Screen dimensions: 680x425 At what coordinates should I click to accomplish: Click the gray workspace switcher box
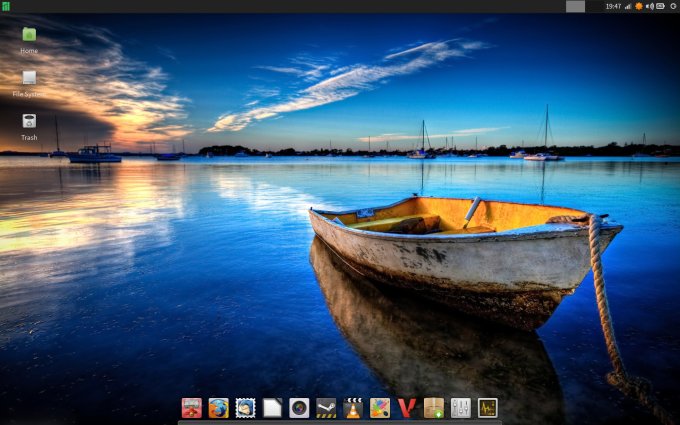575,6
